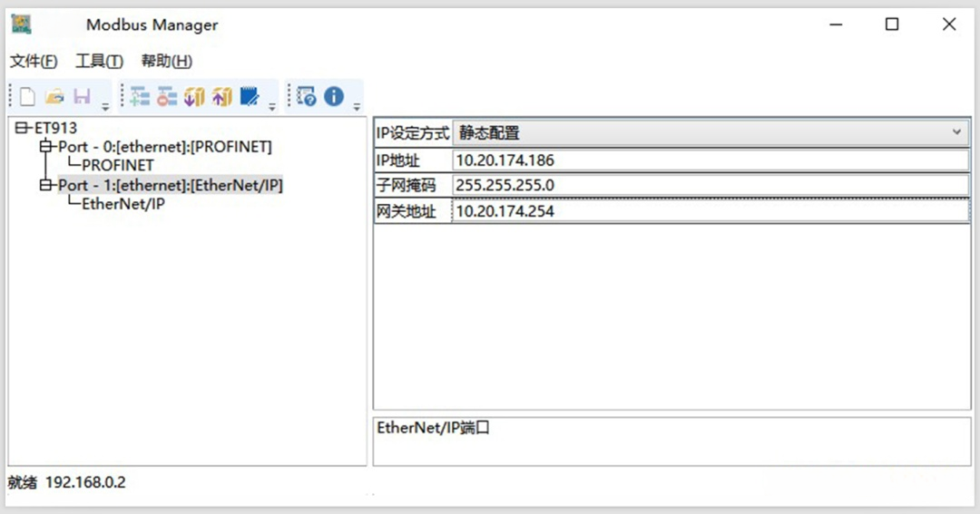Viewport: 980px width, 514px height.
Task: Collapse the Port - 0 tree node
Action: (45, 147)
